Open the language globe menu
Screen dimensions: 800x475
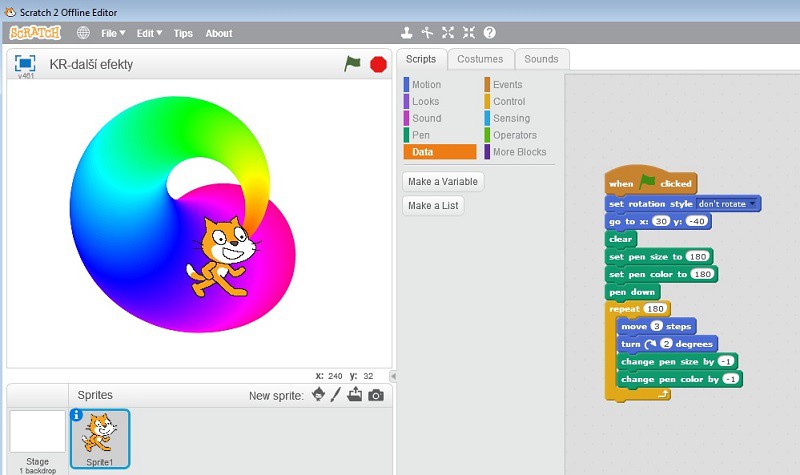[83, 33]
